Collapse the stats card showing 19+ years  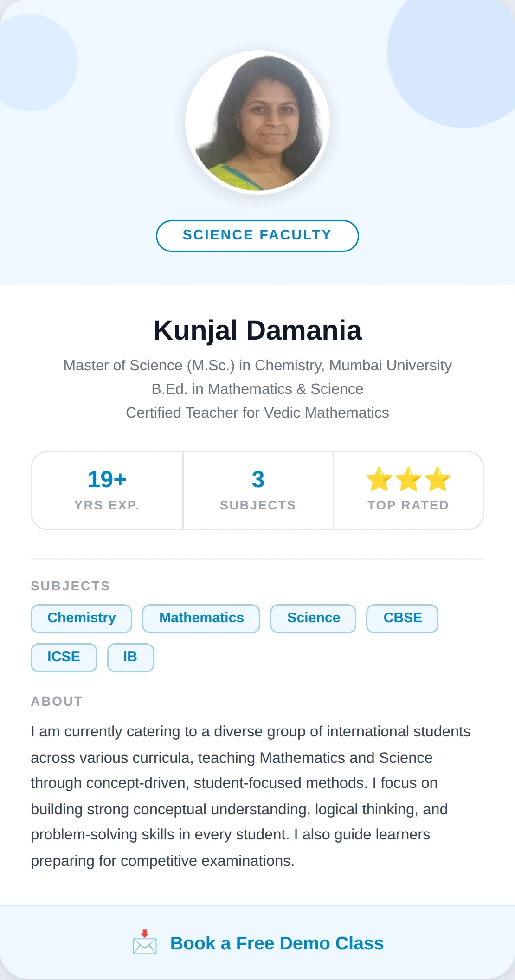click(x=106, y=490)
